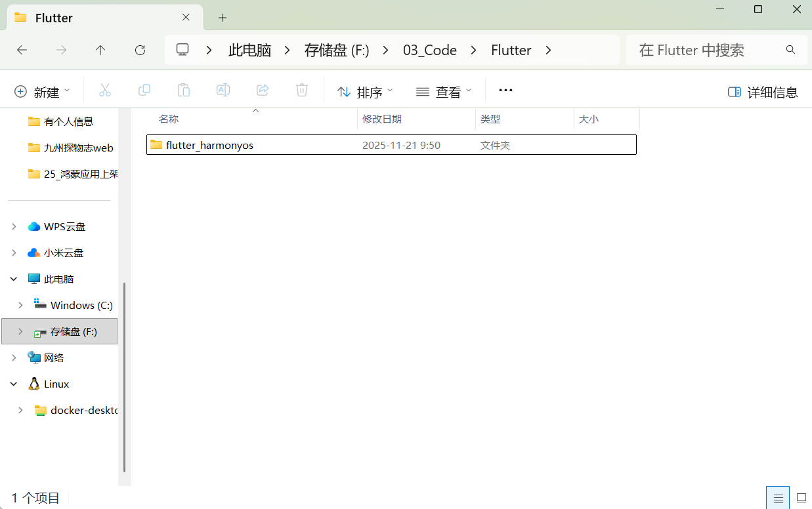Click the Linux penguin icon
This screenshot has width=812, height=509.
[34, 384]
